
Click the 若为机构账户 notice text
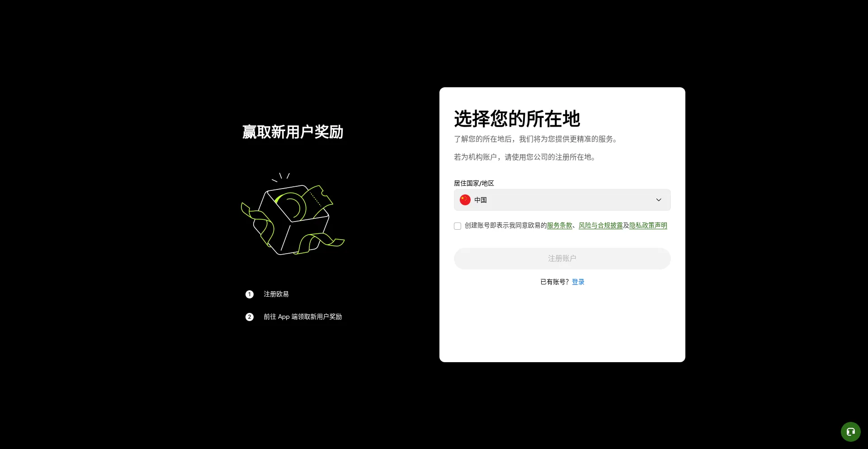[525, 157]
